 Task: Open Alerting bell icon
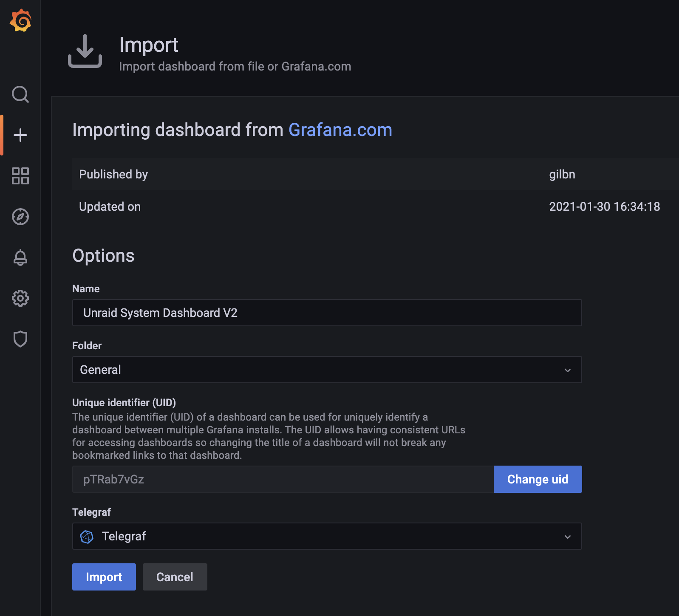click(x=20, y=257)
